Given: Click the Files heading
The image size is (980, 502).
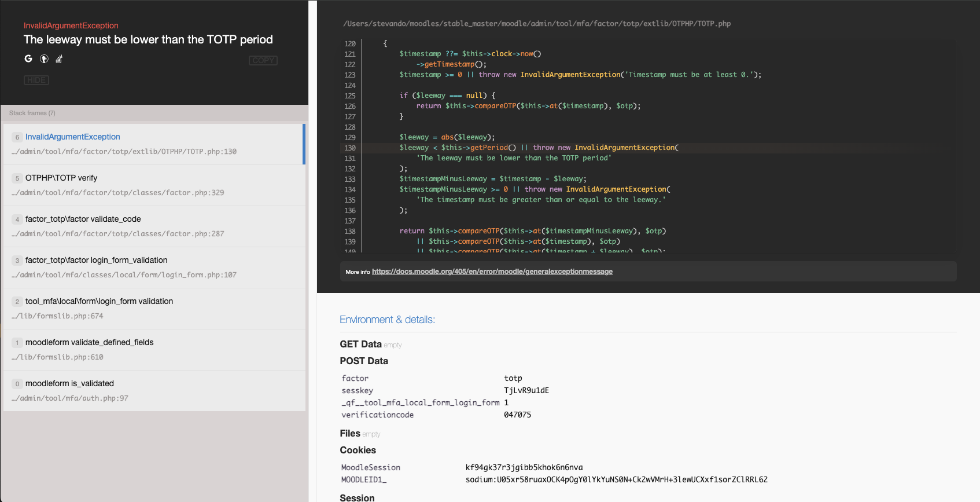Looking at the screenshot, I should click(x=350, y=433).
